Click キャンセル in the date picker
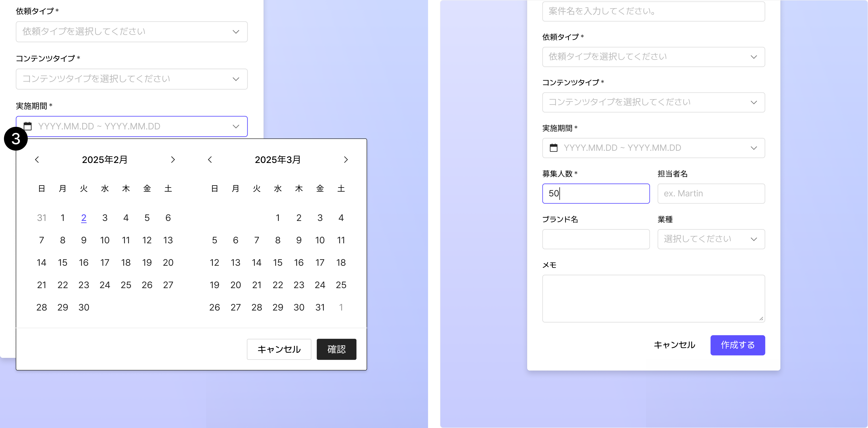This screenshot has width=868, height=428. 279,349
